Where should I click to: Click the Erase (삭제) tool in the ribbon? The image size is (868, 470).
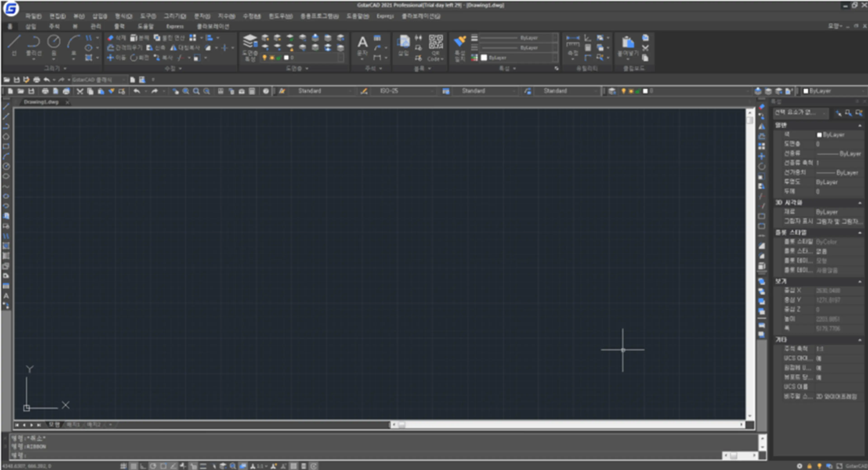[116, 38]
